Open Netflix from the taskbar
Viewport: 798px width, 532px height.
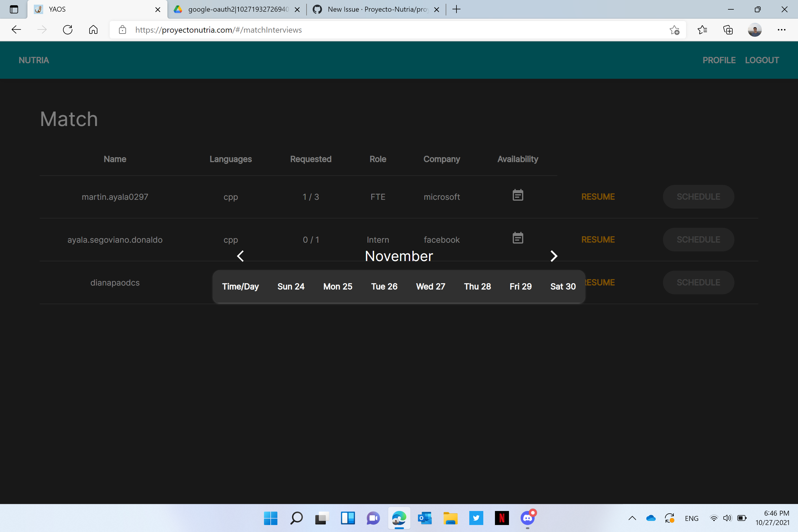(x=502, y=518)
